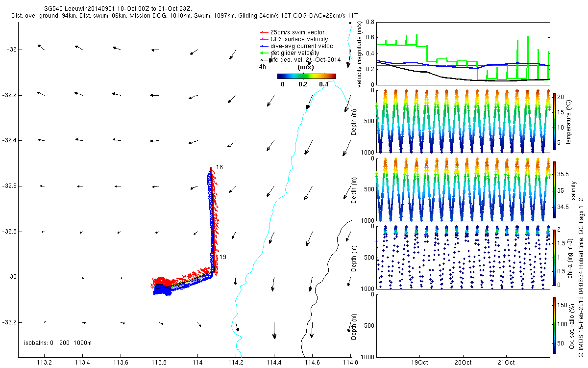588x368 pixels.
Task: Click the plot title 'SG540 Leeuwin20140901 18-Oct 00Z to 21-Oct 23Z.'
Action: coord(118,9)
